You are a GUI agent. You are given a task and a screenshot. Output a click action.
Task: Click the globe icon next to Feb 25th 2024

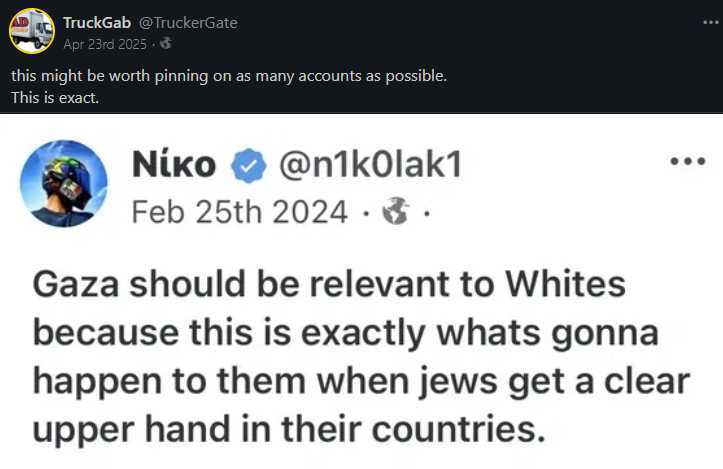tap(396, 211)
